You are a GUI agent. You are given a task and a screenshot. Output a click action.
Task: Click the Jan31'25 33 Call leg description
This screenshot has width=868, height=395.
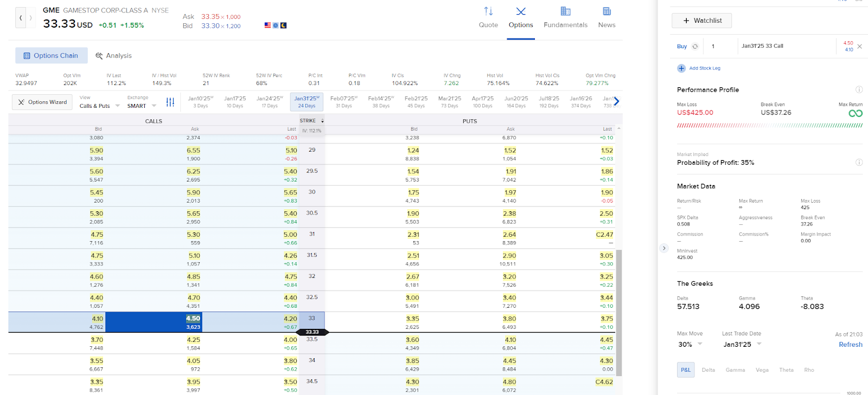762,46
